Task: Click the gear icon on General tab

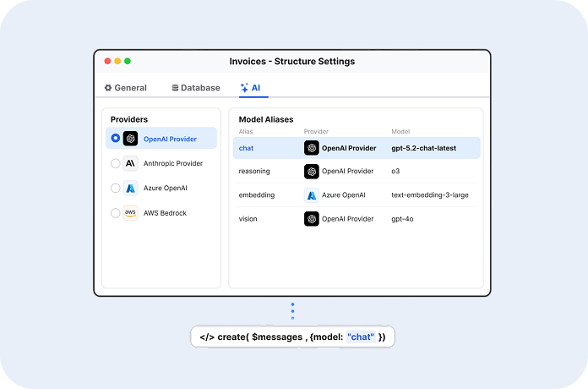Action: pos(108,88)
